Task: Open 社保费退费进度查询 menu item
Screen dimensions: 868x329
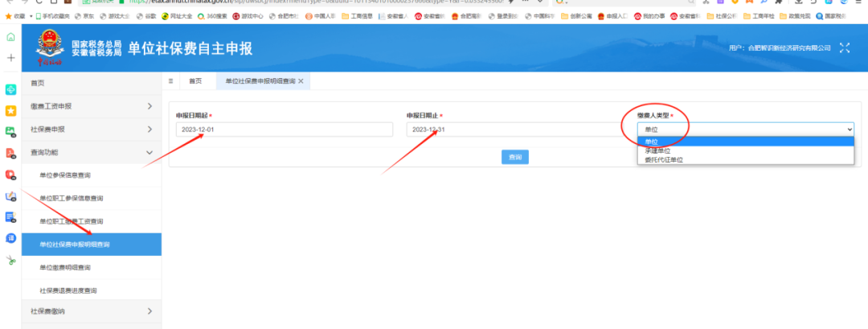Action: click(92, 290)
